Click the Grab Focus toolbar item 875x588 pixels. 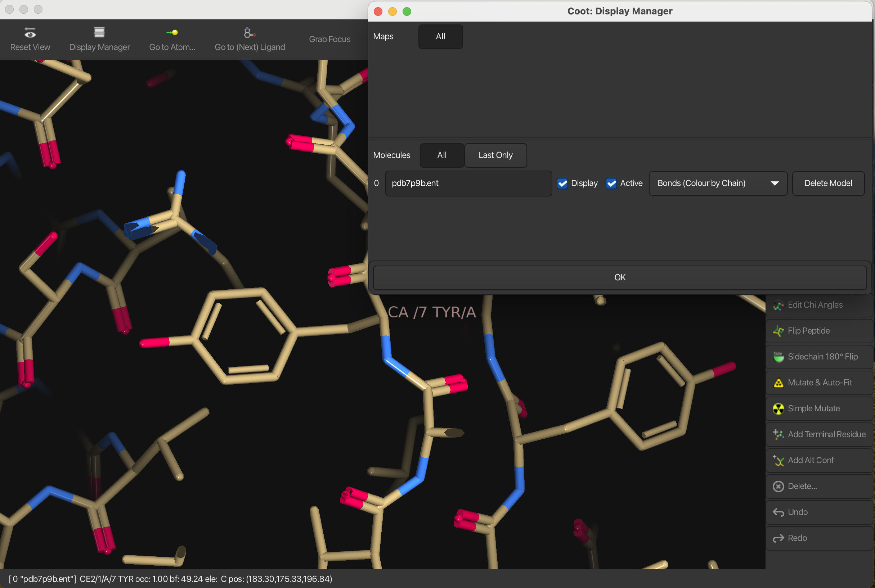click(x=329, y=39)
